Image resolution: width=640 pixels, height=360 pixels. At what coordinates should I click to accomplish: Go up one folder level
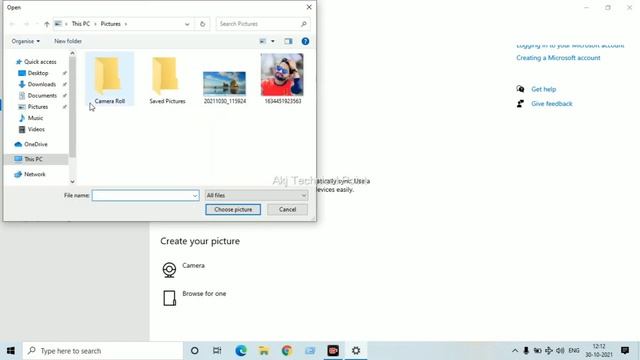(x=47, y=24)
